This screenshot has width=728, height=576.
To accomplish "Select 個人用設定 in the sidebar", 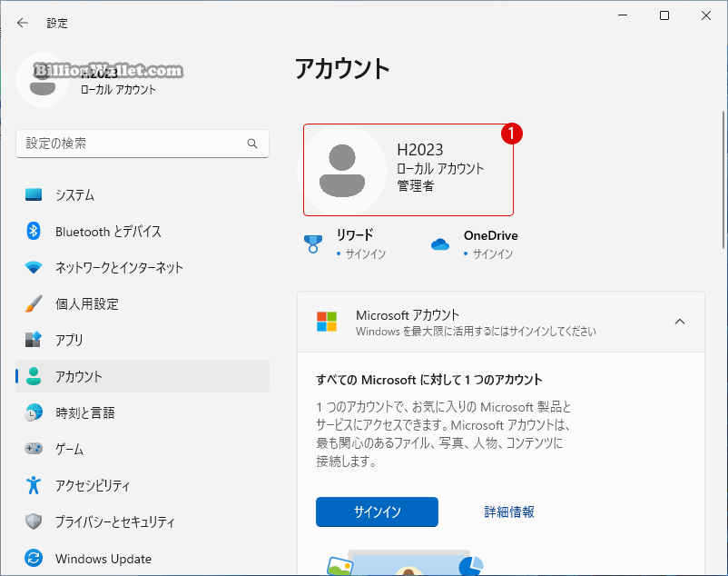I will (x=143, y=303).
